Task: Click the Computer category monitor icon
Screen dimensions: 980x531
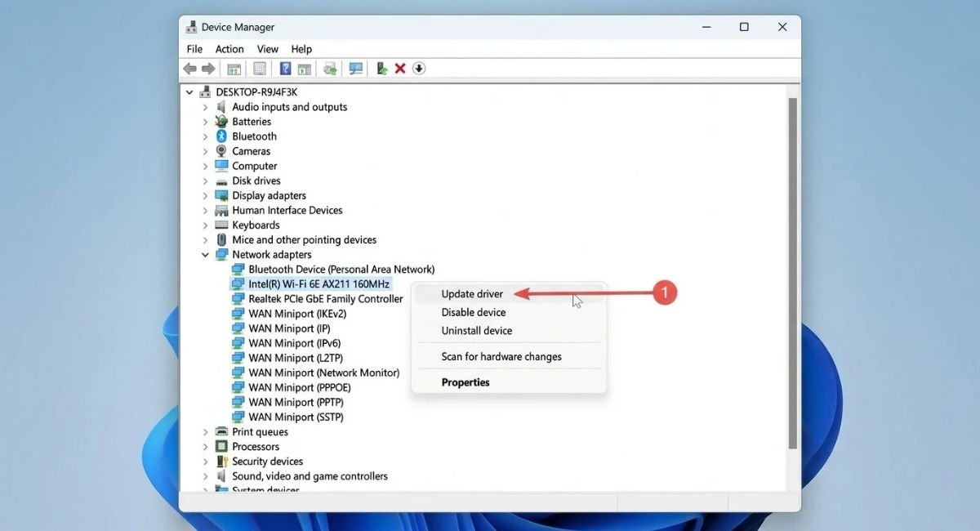Action: click(x=221, y=166)
